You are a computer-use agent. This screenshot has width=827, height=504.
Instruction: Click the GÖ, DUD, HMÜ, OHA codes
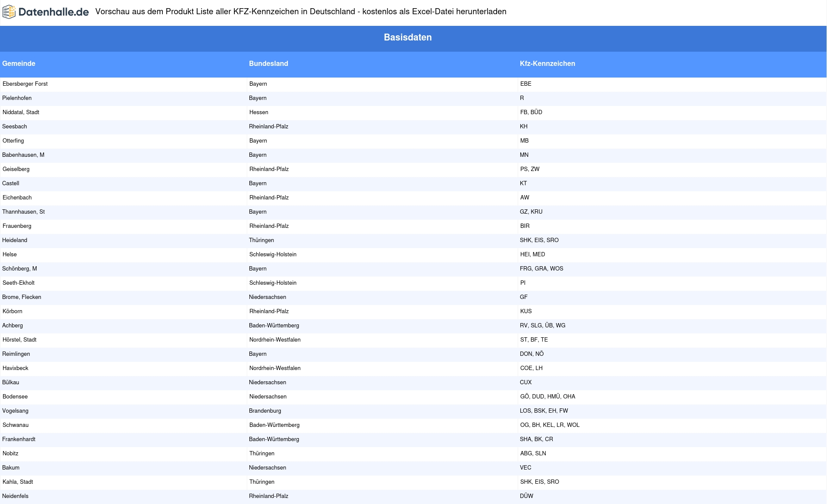click(x=548, y=397)
